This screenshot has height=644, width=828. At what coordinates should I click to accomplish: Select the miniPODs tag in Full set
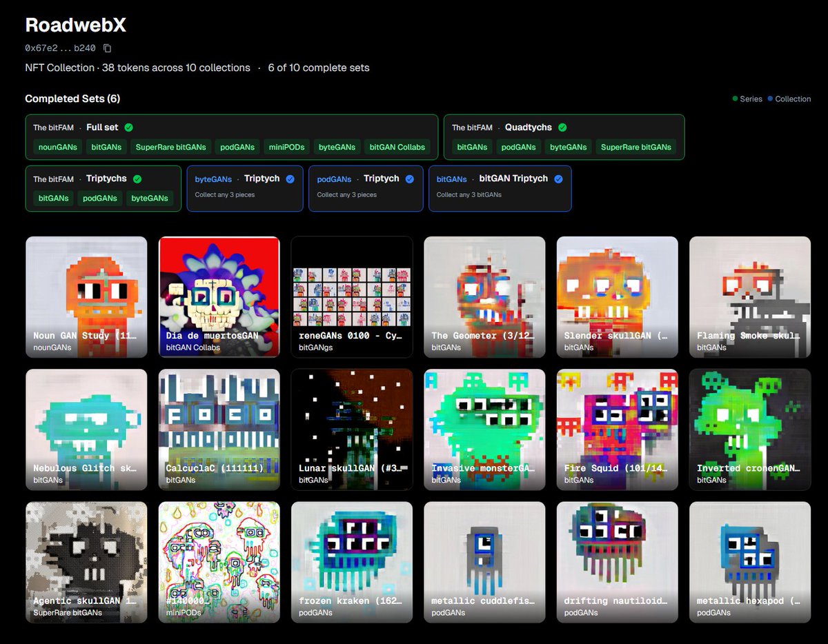[x=286, y=147]
